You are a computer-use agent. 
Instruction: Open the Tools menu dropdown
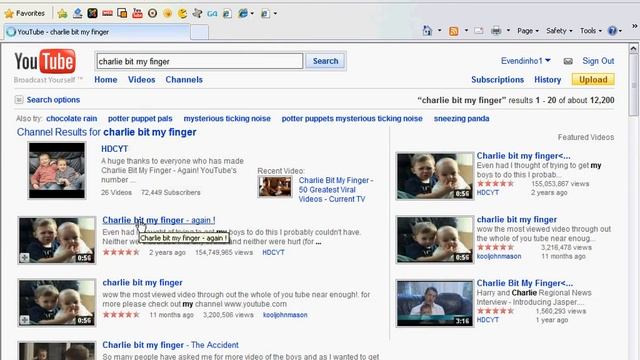point(590,31)
